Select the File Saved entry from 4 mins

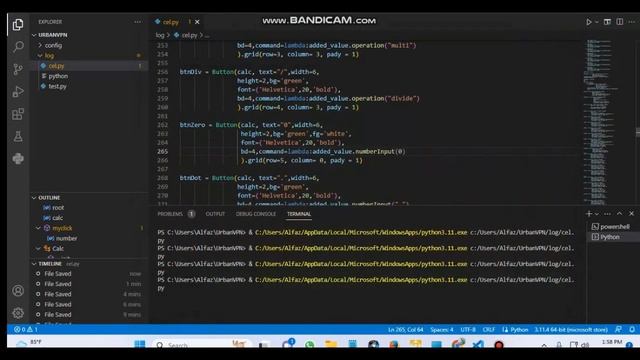[89, 294]
